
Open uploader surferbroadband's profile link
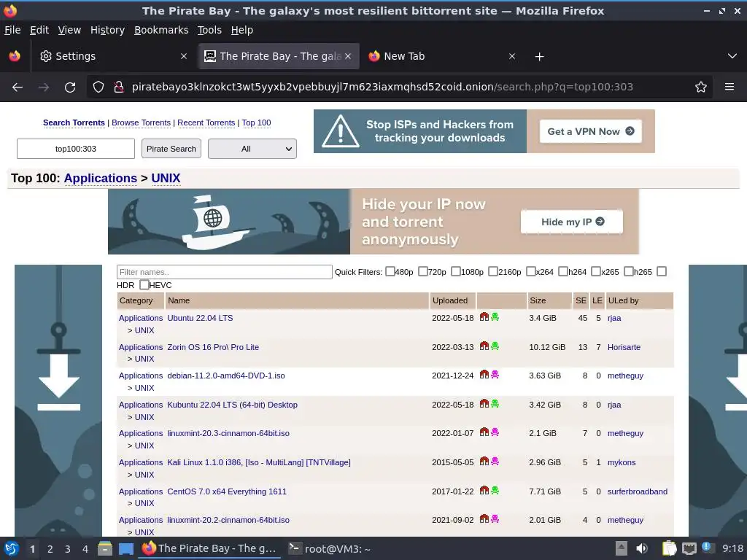638,491
